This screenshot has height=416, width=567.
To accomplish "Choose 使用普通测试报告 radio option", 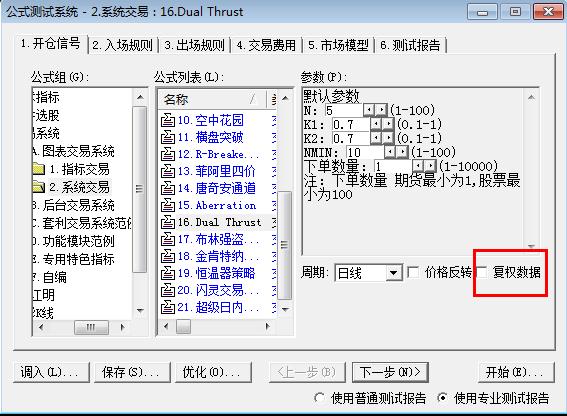I will pyautogui.click(x=319, y=398).
